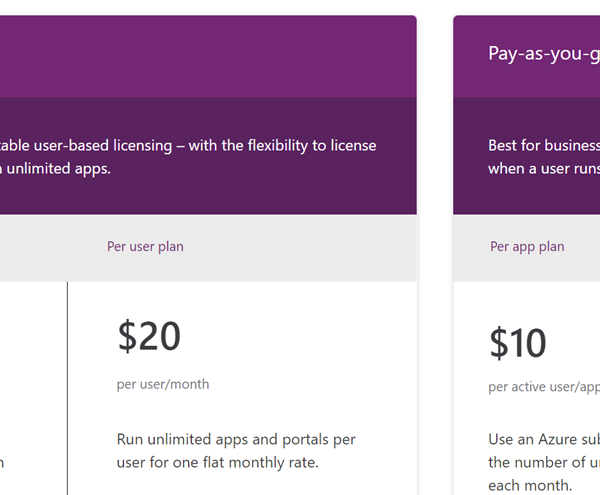Click the Pay-as-you-go card heading
Image resolution: width=600 pixels, height=495 pixels.
544,54
